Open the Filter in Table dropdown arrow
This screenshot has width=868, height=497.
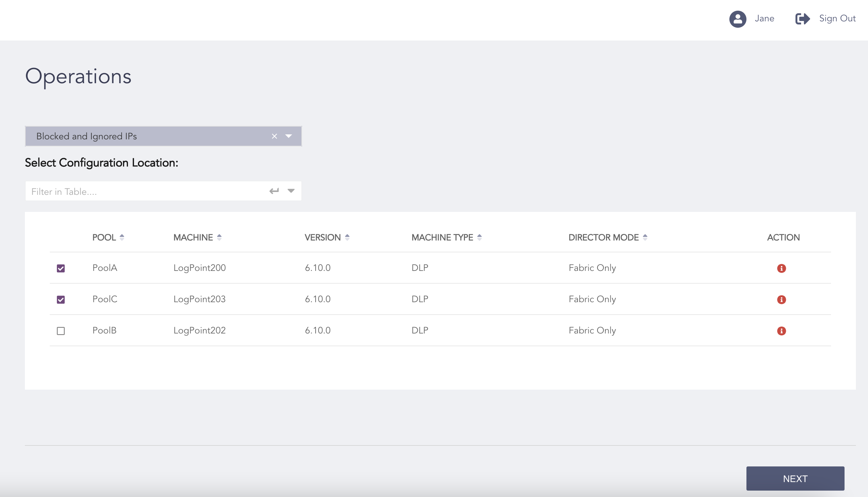point(291,191)
